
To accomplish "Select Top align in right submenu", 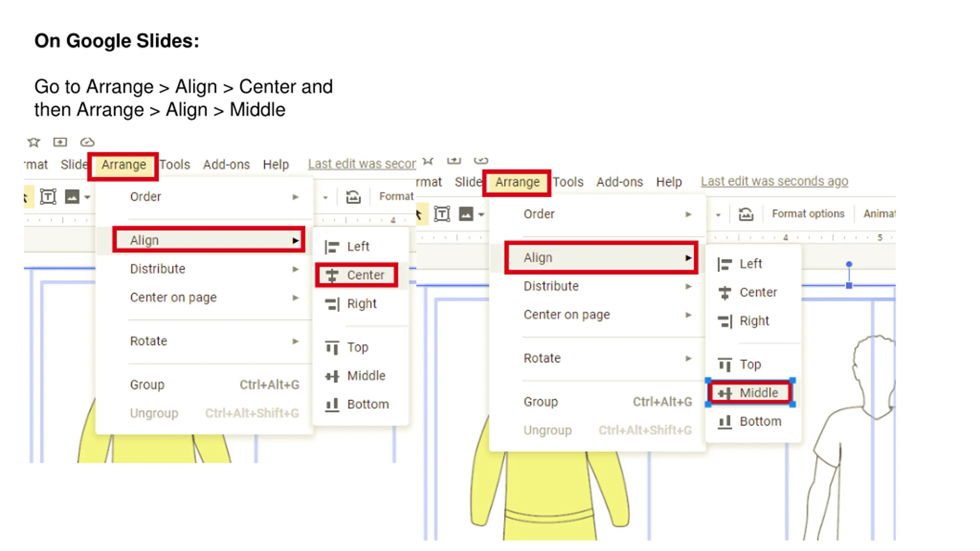I will pyautogui.click(x=753, y=364).
